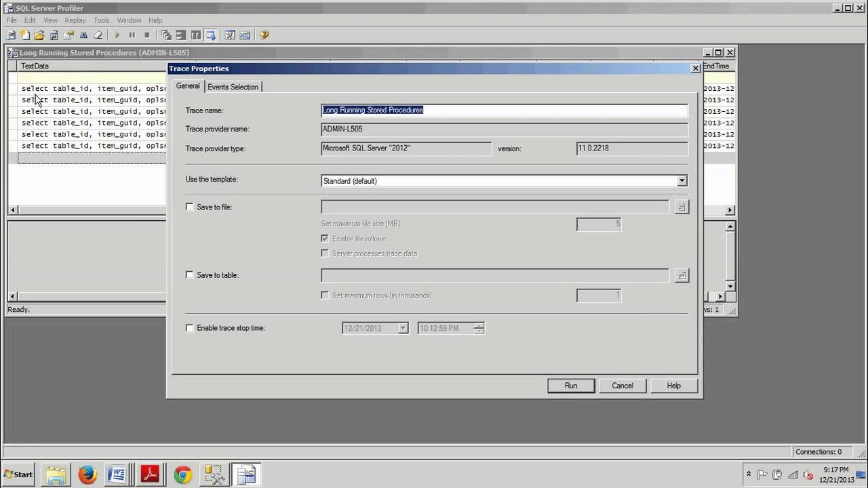
Task: Check Enable trace stop time
Action: [x=190, y=328]
